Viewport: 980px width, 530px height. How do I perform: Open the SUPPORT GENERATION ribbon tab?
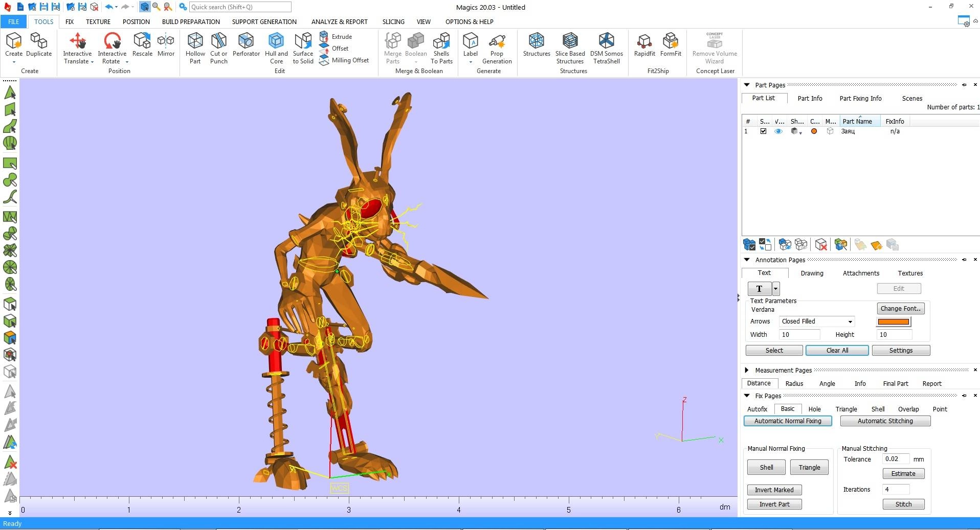(x=264, y=21)
